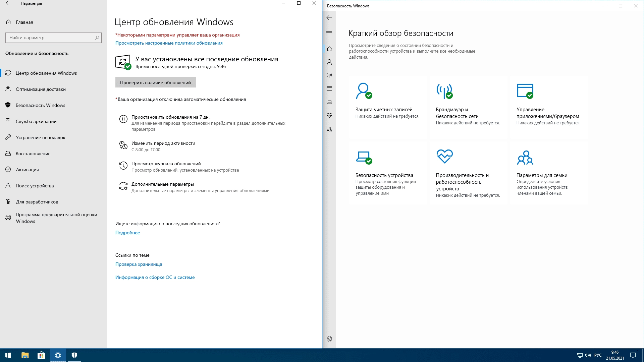Click the Check for updates button
Screen dimensions: 644x362
point(155,82)
